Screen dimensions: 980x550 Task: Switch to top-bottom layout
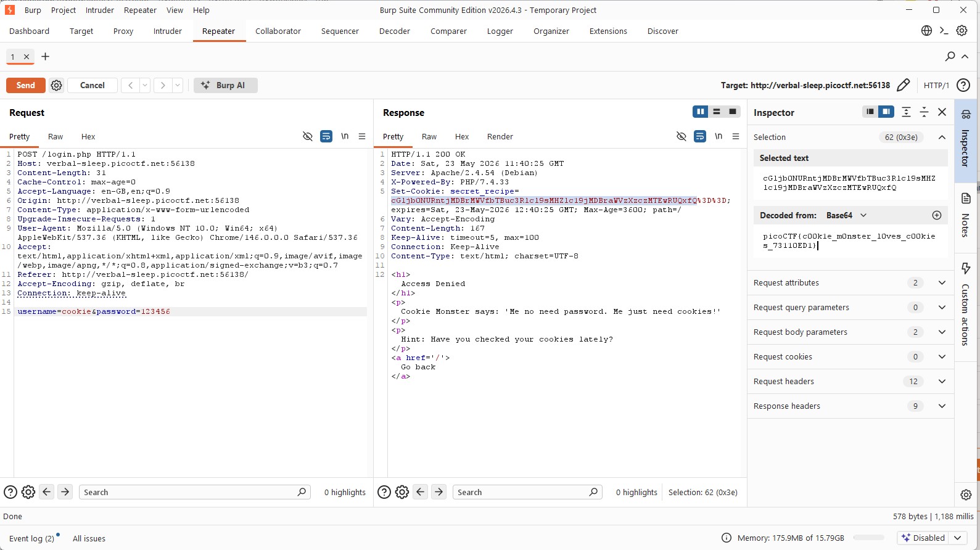[x=716, y=112]
